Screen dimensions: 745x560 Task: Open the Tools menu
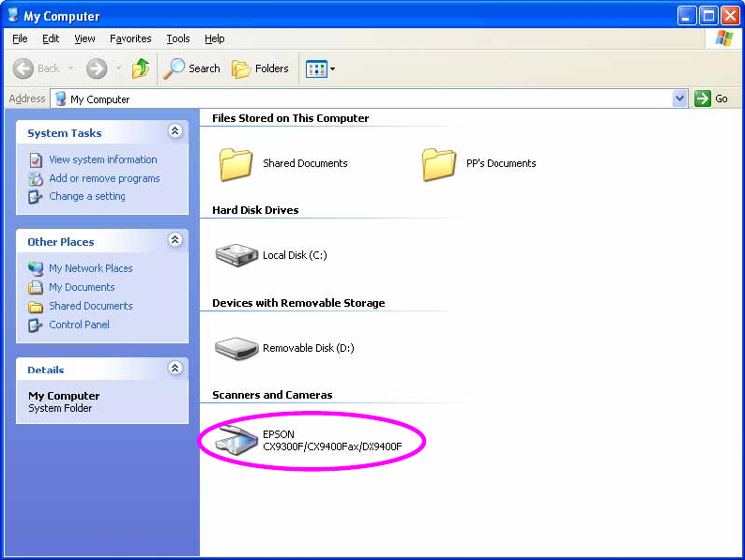[x=178, y=38]
